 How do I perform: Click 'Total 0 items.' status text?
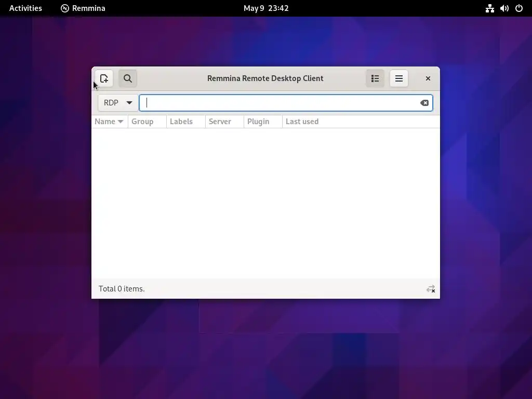pos(122,289)
